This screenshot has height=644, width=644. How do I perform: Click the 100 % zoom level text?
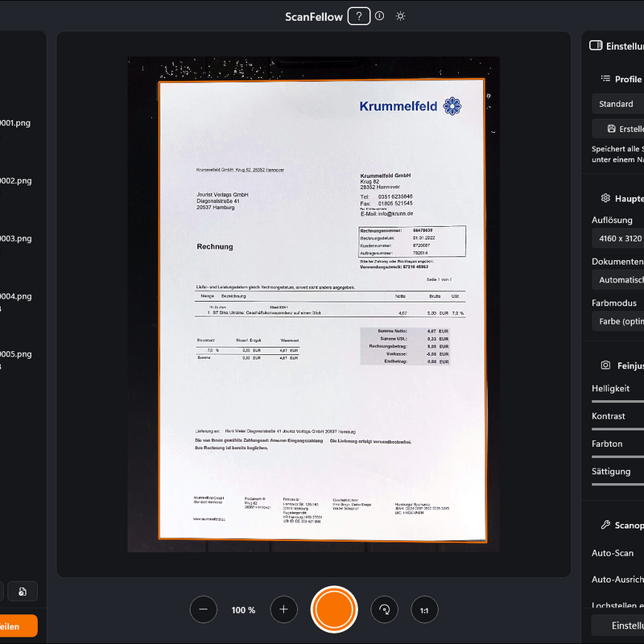tap(243, 610)
